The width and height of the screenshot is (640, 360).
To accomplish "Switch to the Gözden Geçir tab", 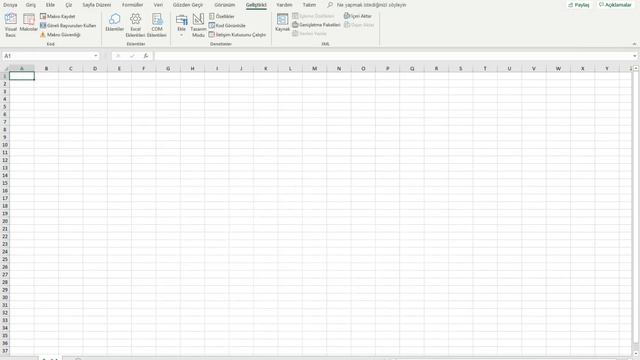I will click(x=188, y=5).
